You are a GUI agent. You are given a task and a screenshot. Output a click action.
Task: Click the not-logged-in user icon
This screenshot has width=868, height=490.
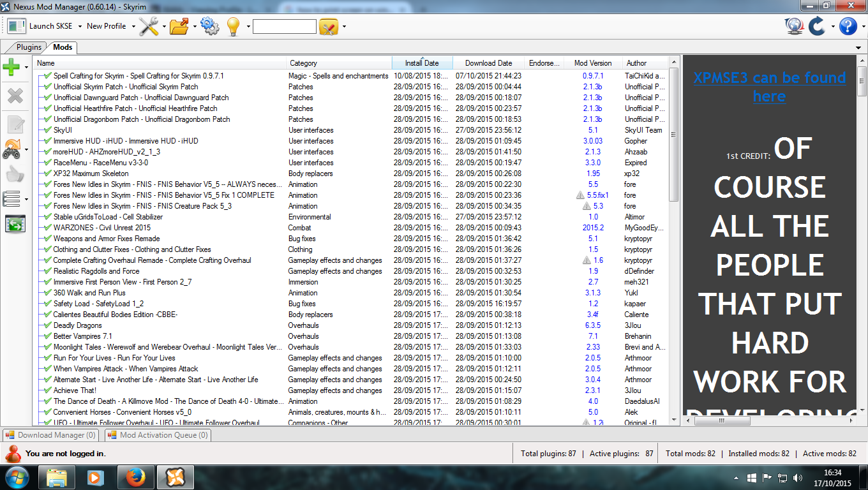(x=13, y=454)
